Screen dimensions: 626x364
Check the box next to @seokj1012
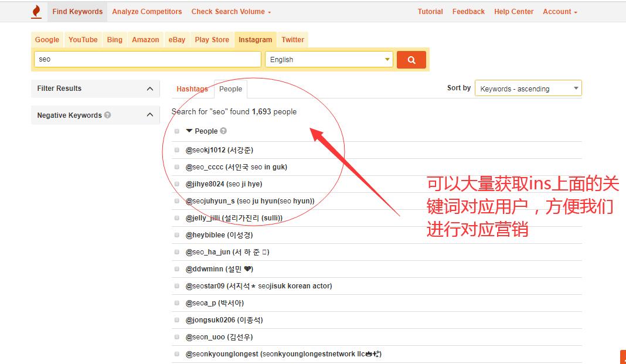[176, 149]
